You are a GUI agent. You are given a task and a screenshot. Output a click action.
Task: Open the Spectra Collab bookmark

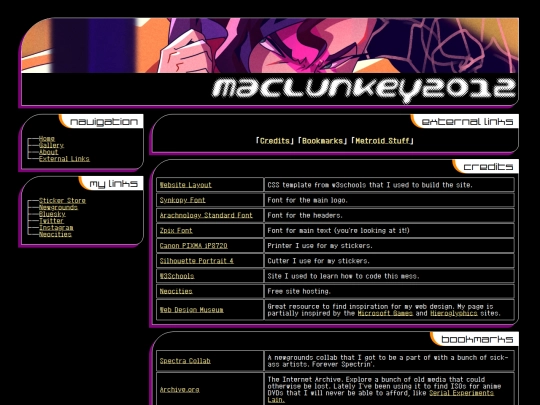pyautogui.click(x=185, y=361)
